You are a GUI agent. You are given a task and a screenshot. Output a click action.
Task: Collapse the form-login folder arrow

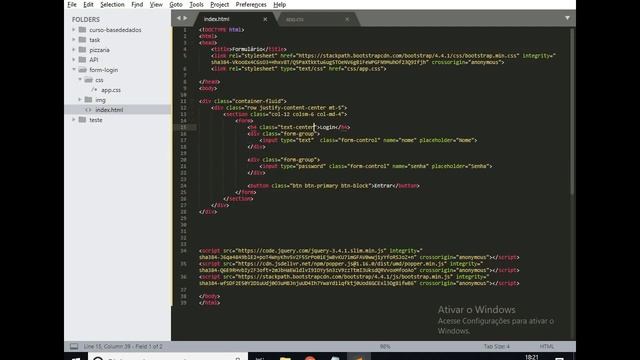click(x=74, y=70)
